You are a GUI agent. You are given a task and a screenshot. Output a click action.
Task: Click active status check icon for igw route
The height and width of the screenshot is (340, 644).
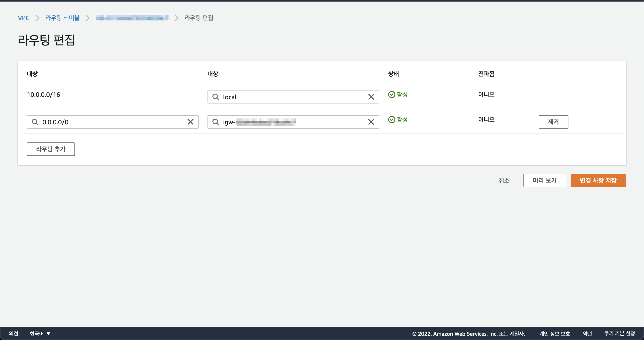(x=392, y=119)
